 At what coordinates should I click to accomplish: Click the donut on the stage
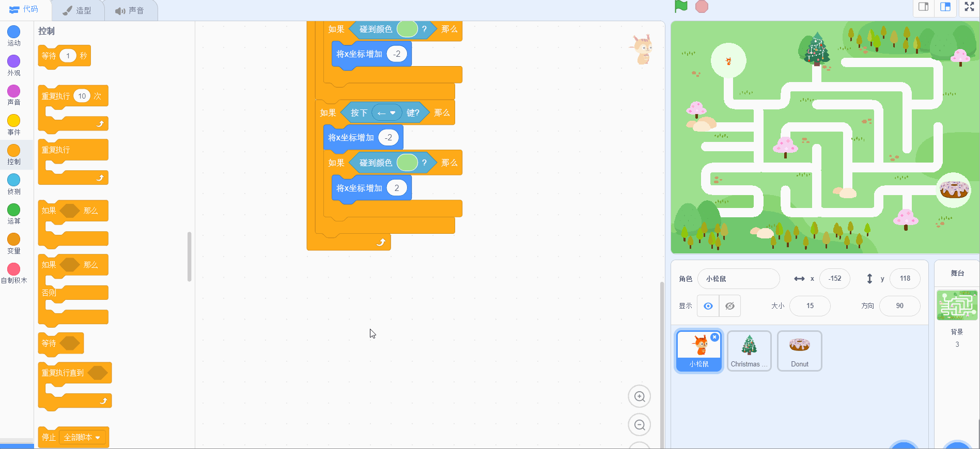tap(954, 190)
